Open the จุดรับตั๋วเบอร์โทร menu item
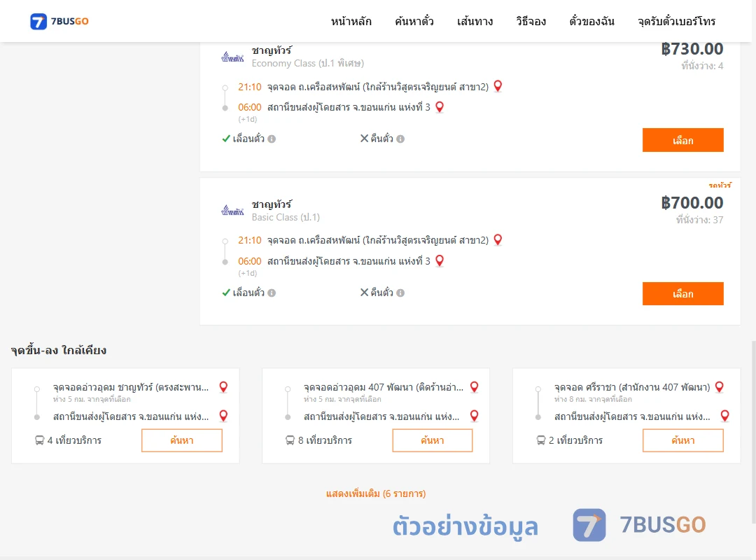 (676, 21)
